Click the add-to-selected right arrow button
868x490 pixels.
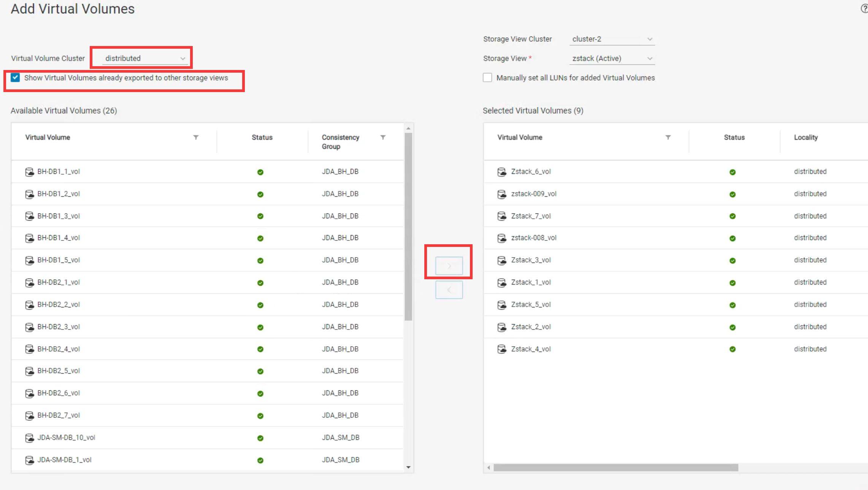click(x=449, y=266)
